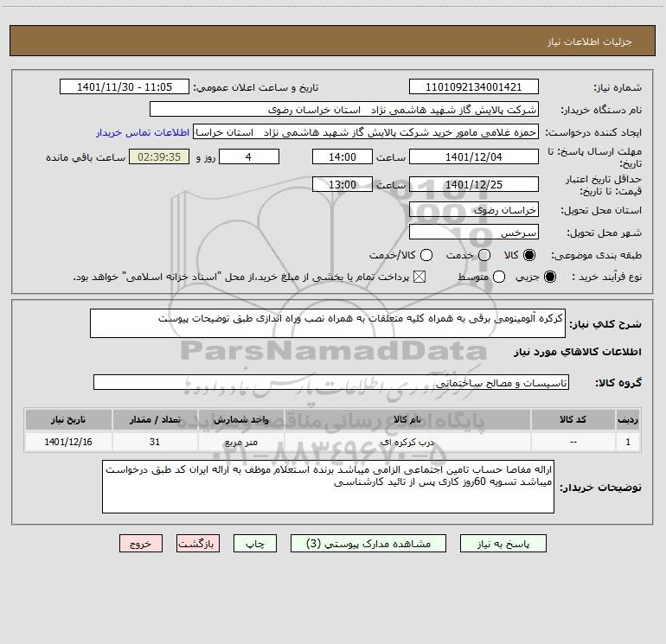Click the delivery city field سرخس
The image size is (666, 644).
[474, 233]
